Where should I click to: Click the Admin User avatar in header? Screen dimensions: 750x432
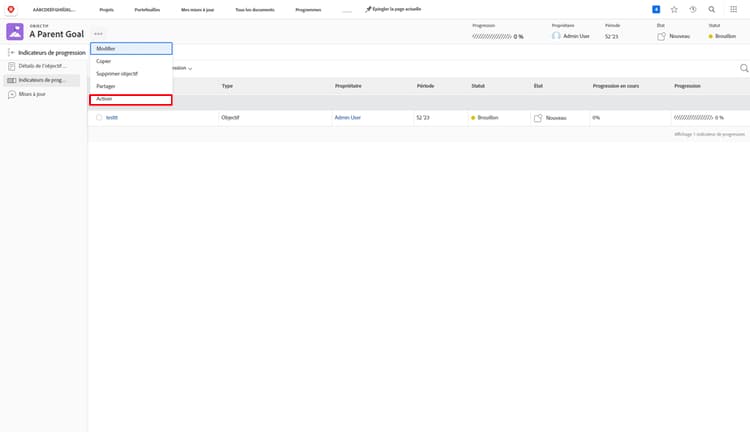(556, 36)
